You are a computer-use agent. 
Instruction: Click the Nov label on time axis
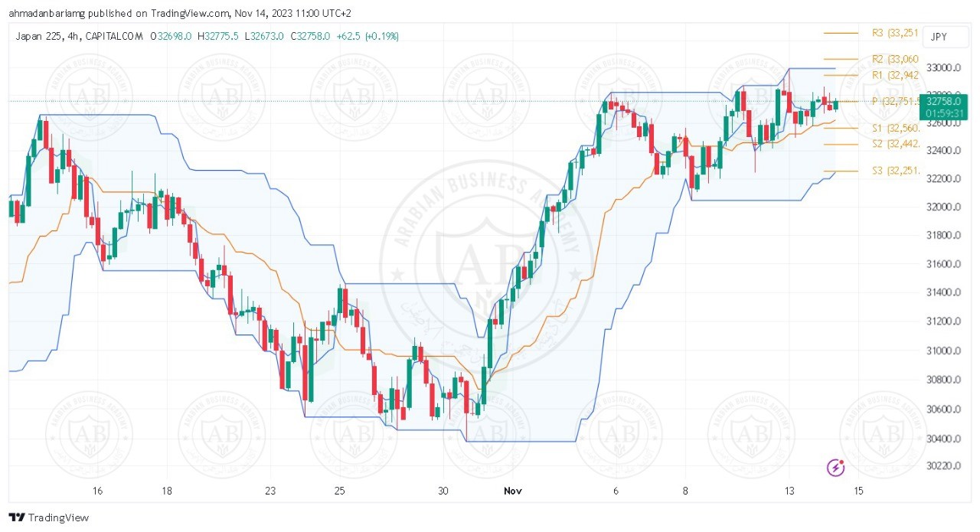coord(512,491)
